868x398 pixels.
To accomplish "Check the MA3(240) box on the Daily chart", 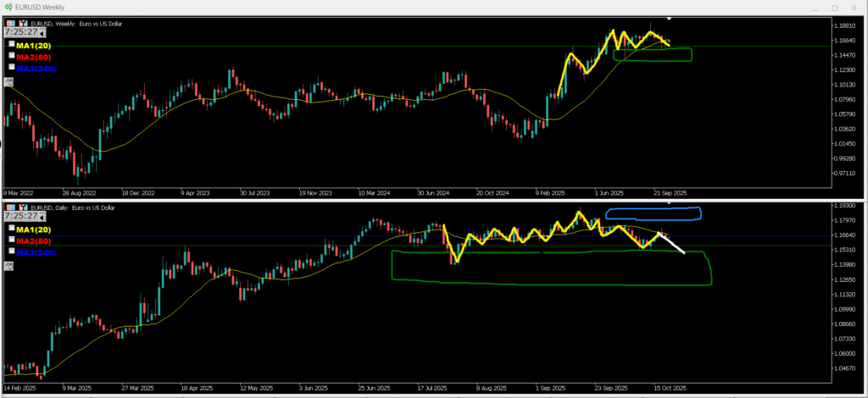I will coord(12,252).
